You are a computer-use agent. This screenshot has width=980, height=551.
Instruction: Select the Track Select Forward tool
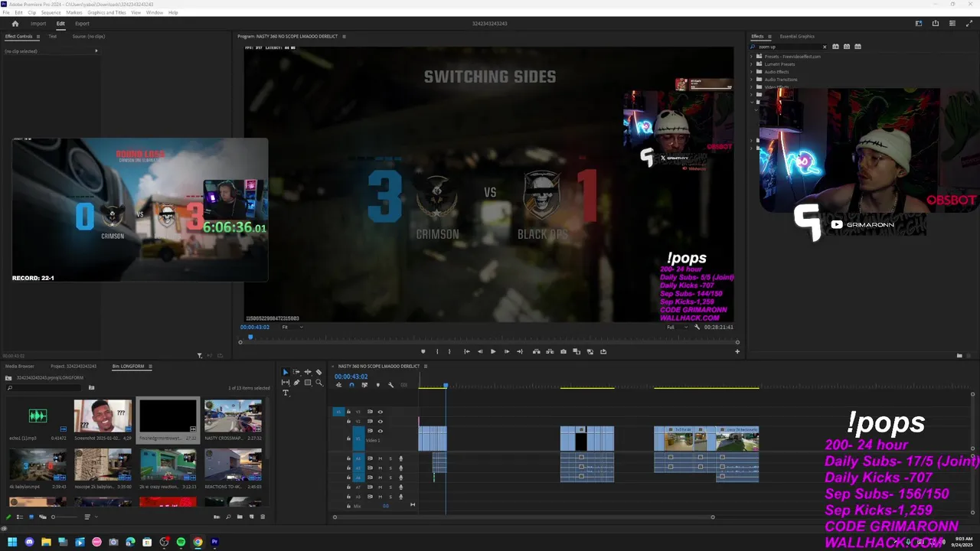296,372
